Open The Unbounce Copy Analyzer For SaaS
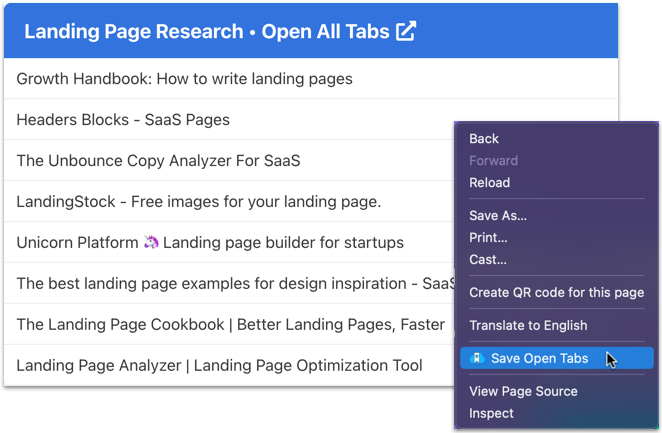Screen dimensions: 662x433 (158, 160)
